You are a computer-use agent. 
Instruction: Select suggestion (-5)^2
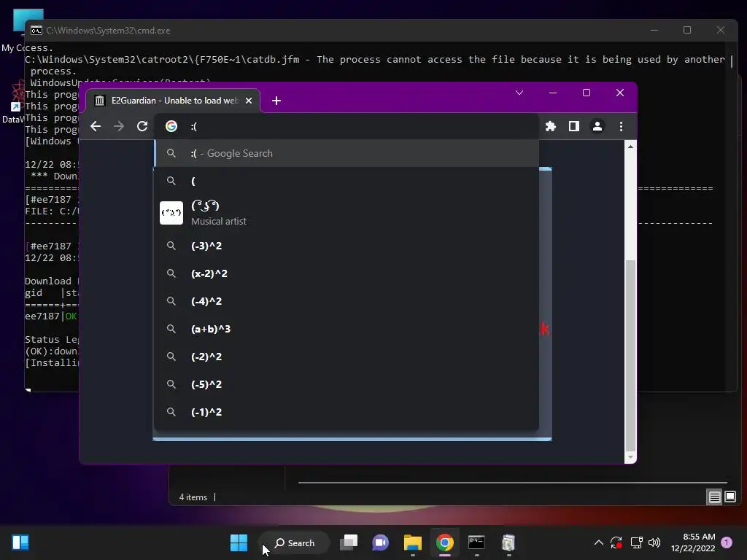click(347, 384)
